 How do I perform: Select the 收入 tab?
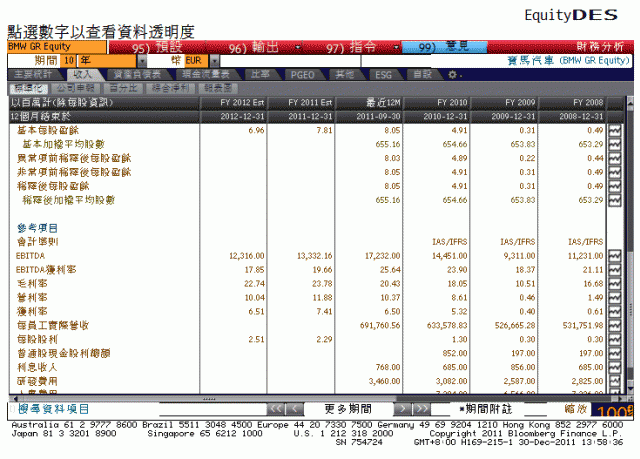(82, 74)
